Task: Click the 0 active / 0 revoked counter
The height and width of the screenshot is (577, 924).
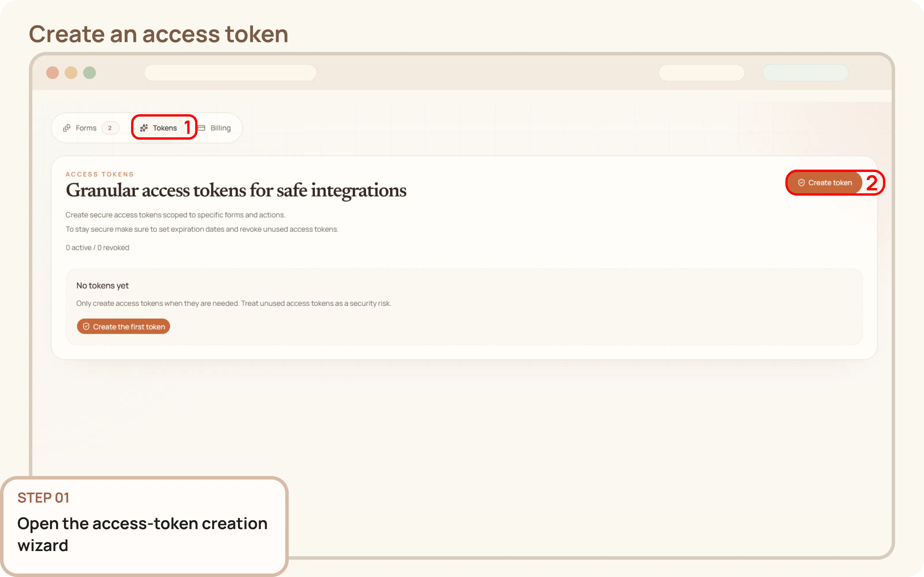Action: pyautogui.click(x=97, y=247)
